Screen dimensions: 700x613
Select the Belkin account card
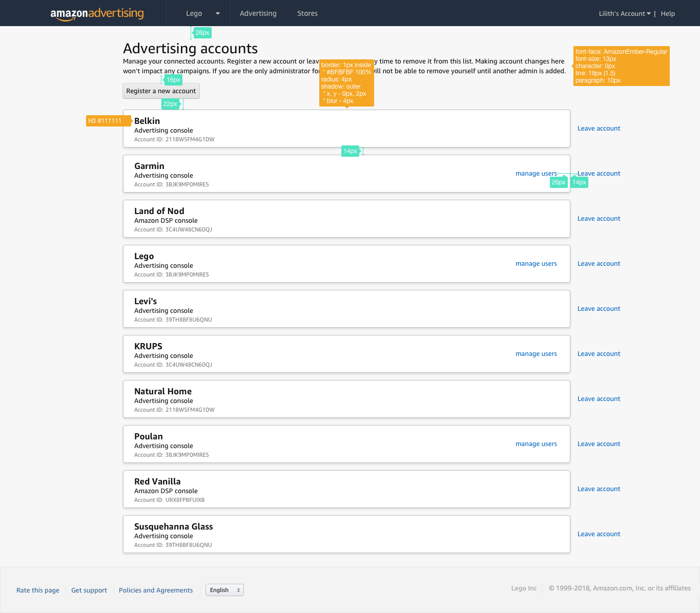tap(346, 129)
